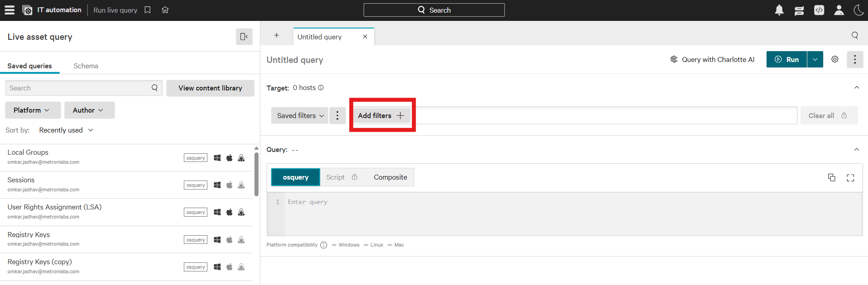
Task: Open the Saved filters dropdown
Action: point(300,116)
